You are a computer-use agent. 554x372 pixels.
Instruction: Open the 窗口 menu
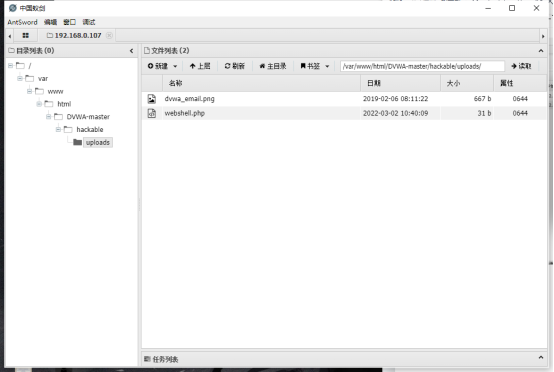(x=70, y=22)
